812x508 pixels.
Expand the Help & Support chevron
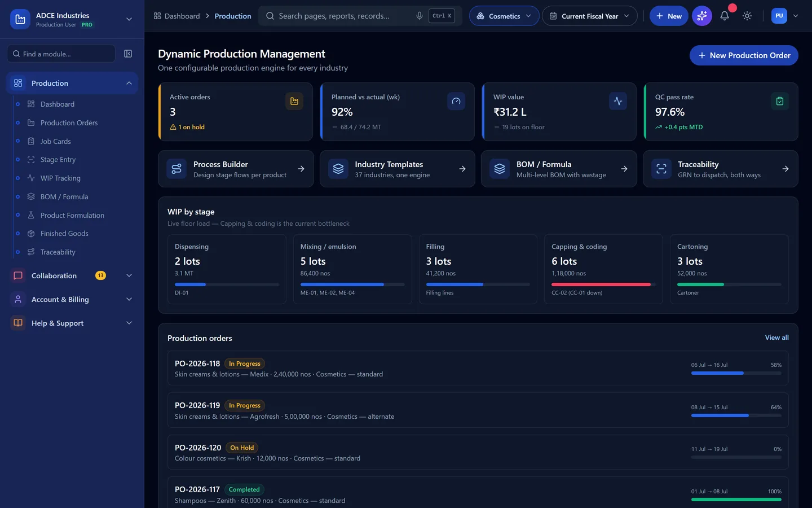pos(129,323)
